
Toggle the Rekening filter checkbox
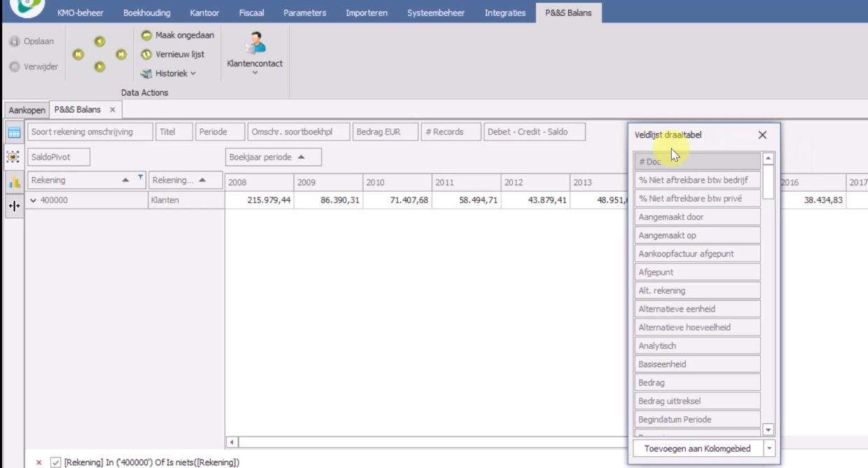tap(56, 462)
